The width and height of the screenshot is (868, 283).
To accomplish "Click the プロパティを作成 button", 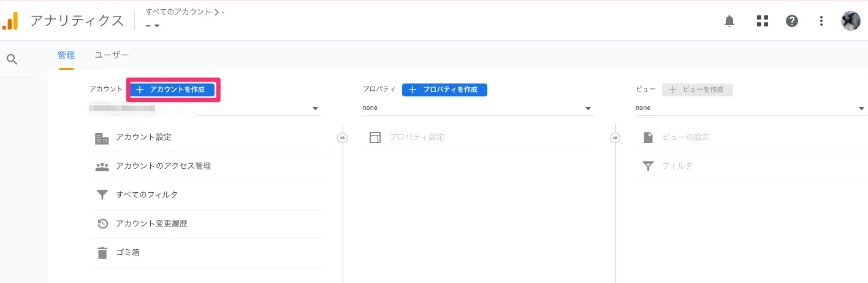I will click(444, 90).
